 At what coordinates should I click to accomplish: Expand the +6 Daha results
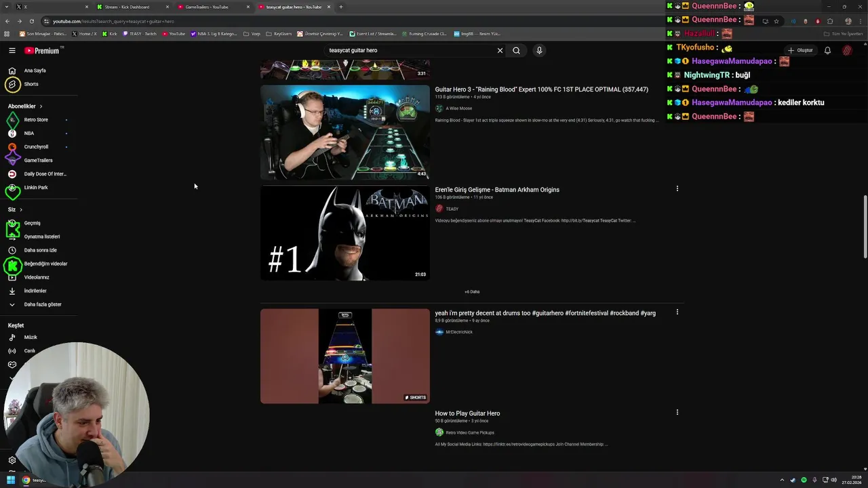coord(472,291)
